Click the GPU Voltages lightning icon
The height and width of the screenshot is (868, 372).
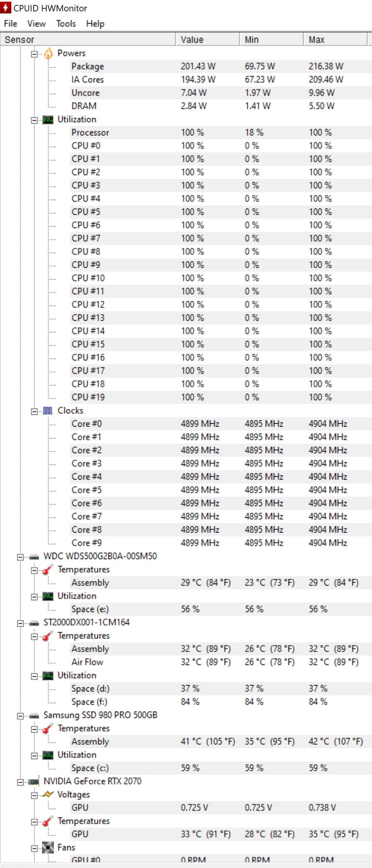pyautogui.click(x=48, y=794)
